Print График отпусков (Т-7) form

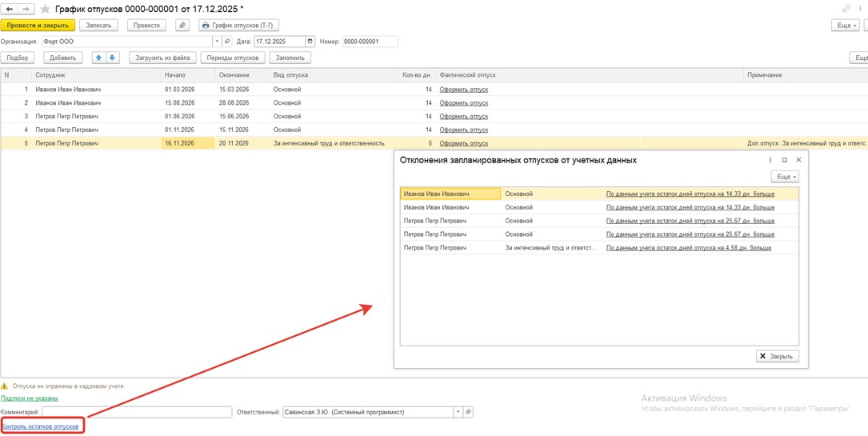tap(238, 26)
